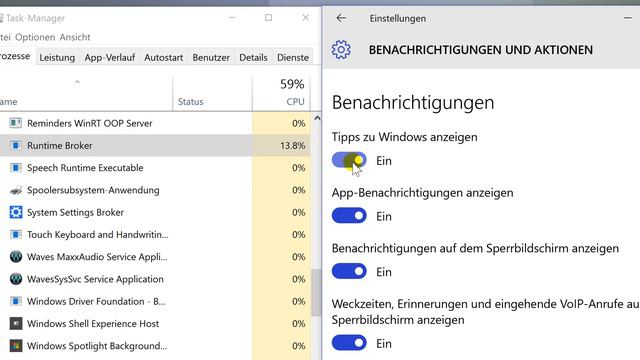
Task: Click the Windows Spotlight Background icon
Action: coord(16,346)
